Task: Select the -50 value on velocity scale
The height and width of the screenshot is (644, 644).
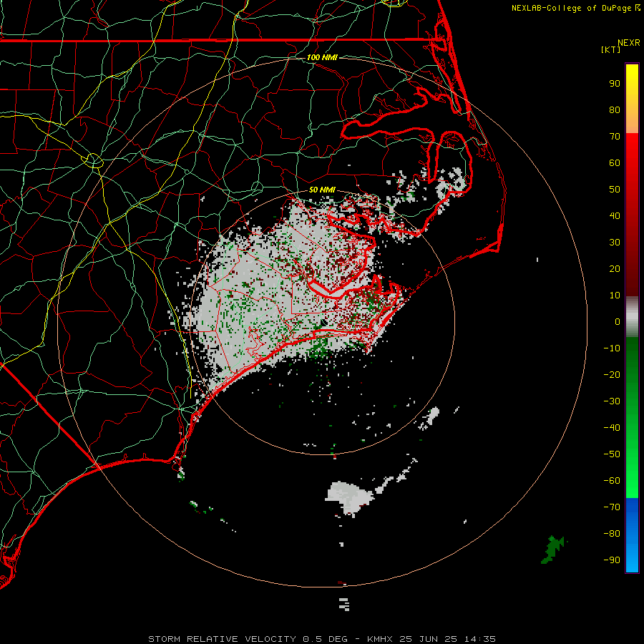Action: tap(612, 454)
